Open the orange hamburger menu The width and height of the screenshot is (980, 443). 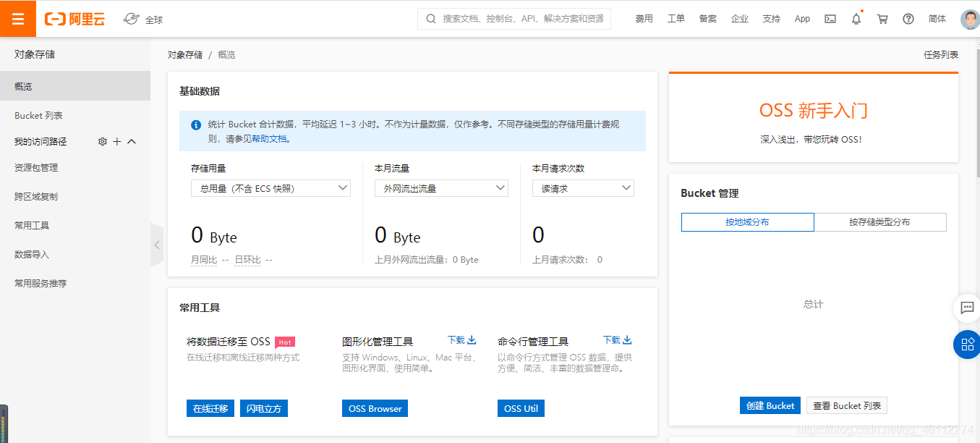[18, 19]
